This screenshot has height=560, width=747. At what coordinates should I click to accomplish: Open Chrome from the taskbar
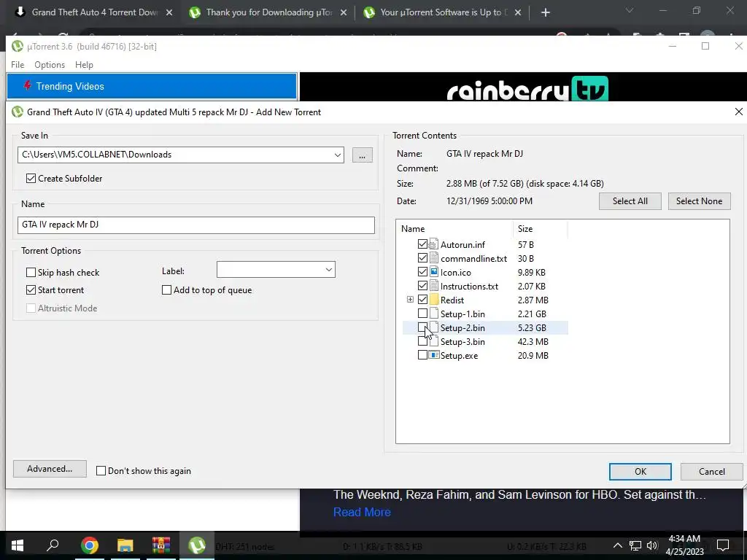(x=90, y=545)
